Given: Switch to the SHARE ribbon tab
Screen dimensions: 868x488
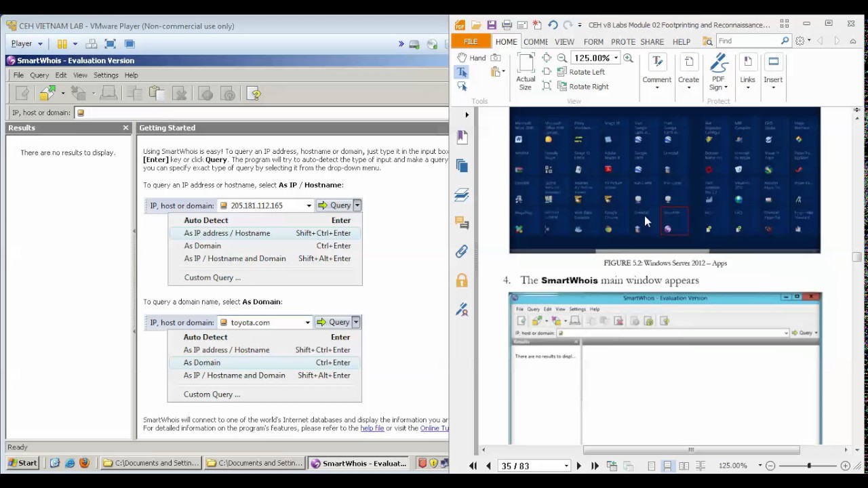Looking at the screenshot, I should click(x=652, y=41).
